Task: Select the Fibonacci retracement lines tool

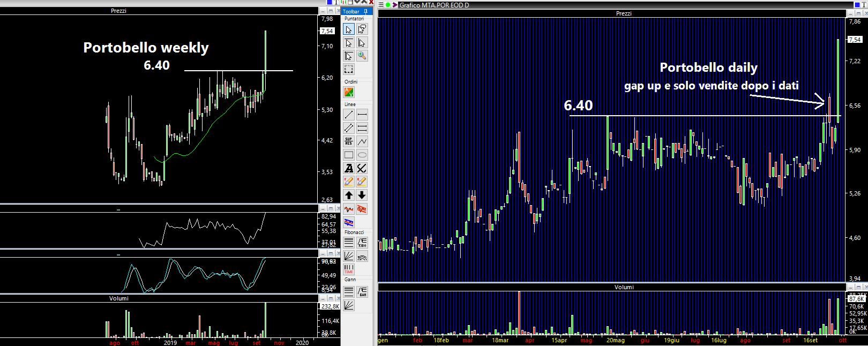Action: [349, 243]
